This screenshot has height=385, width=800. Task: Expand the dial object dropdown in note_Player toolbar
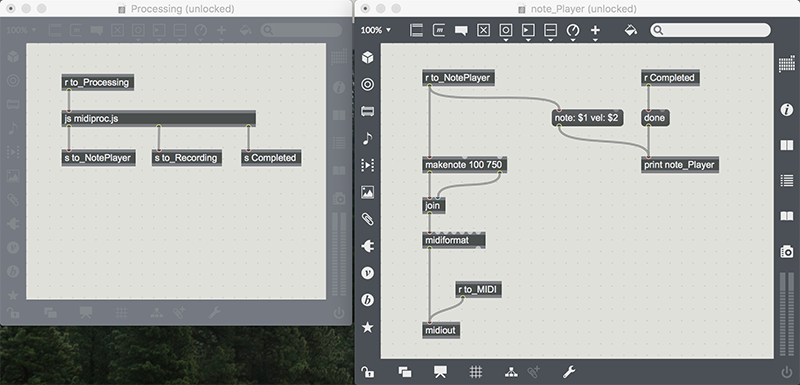pos(573,39)
